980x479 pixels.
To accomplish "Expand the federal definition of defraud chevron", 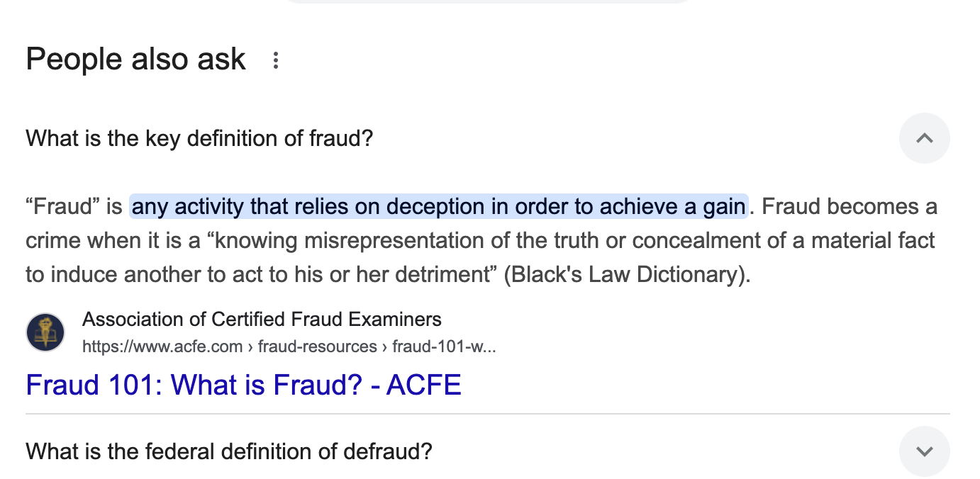I will tap(924, 451).
